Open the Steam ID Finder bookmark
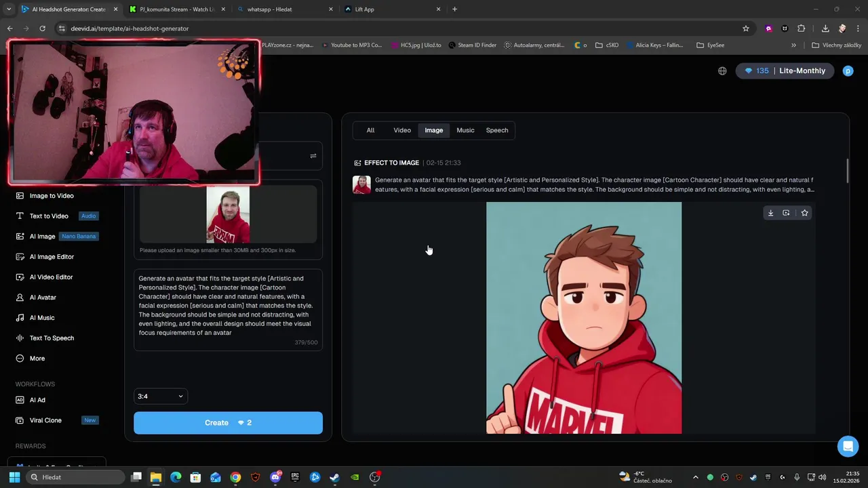The height and width of the screenshot is (488, 868). 473,45
